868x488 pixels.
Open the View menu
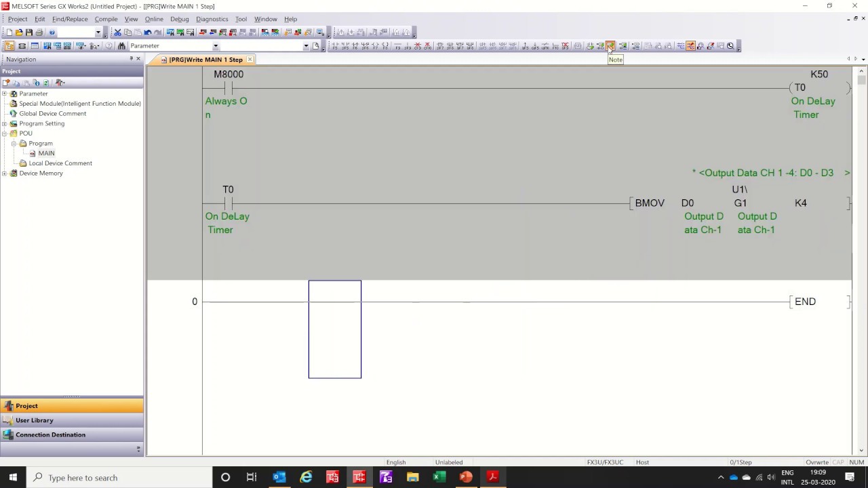point(131,19)
